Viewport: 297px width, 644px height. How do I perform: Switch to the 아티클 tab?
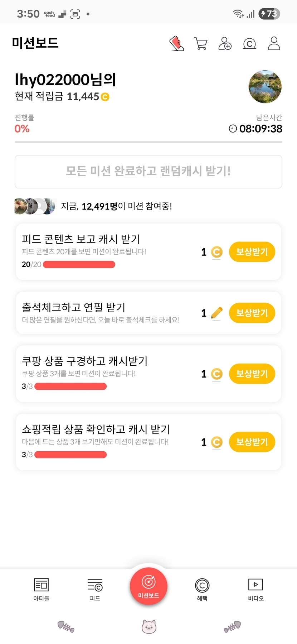[x=41, y=589]
